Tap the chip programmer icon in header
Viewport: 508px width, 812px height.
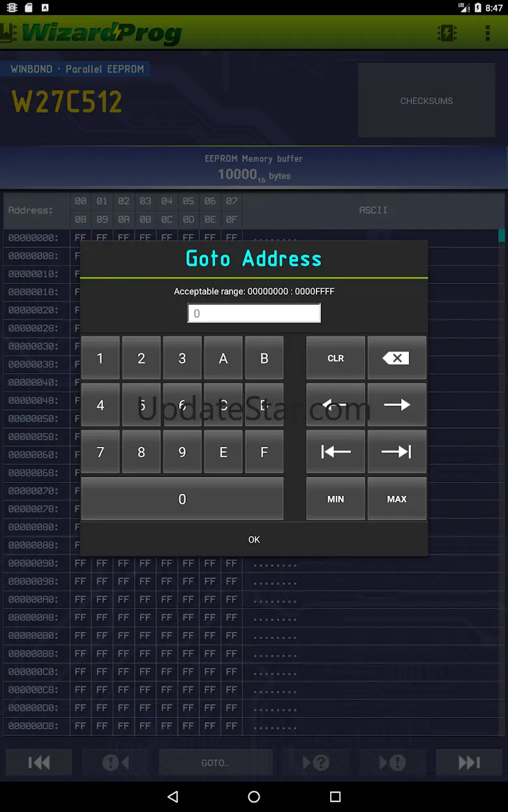click(x=447, y=33)
